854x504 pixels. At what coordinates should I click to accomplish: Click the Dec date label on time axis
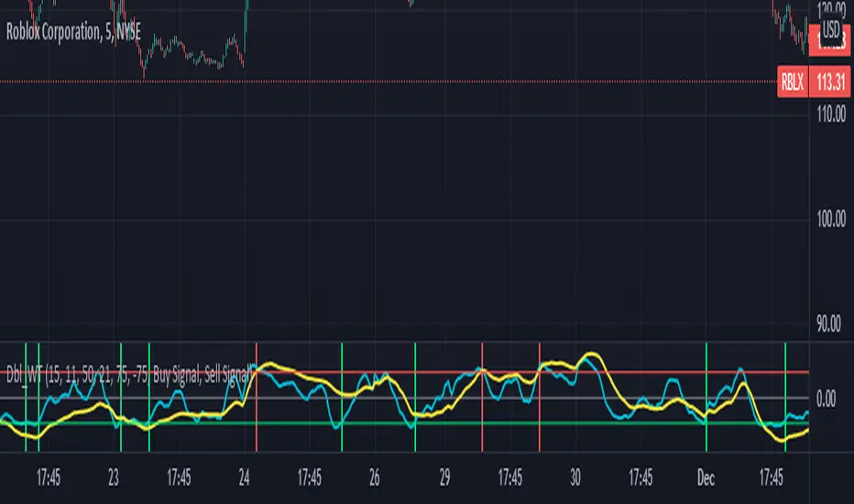pyautogui.click(x=706, y=477)
